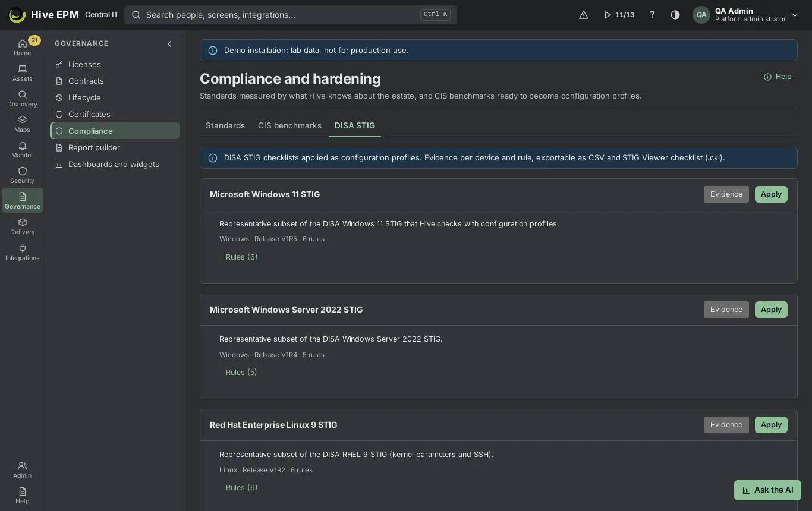Open the 11/13 run progress indicator
This screenshot has width=812, height=511.
pyautogui.click(x=619, y=15)
